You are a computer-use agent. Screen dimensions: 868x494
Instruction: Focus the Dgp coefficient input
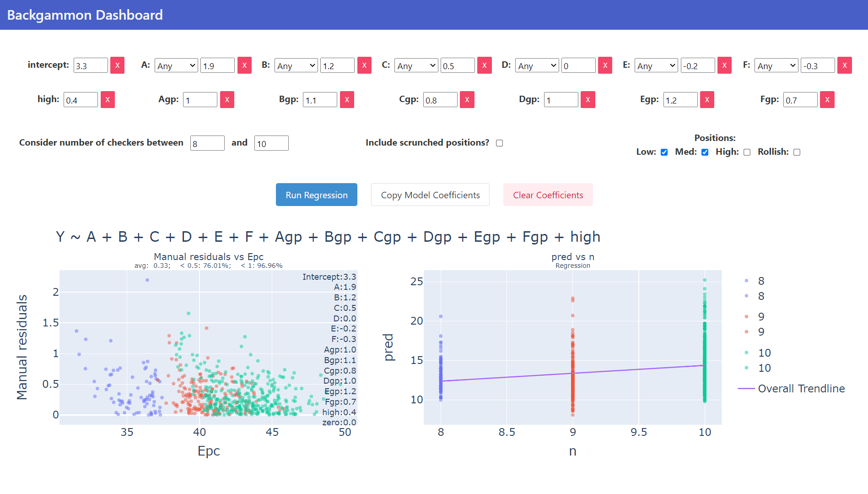(561, 100)
